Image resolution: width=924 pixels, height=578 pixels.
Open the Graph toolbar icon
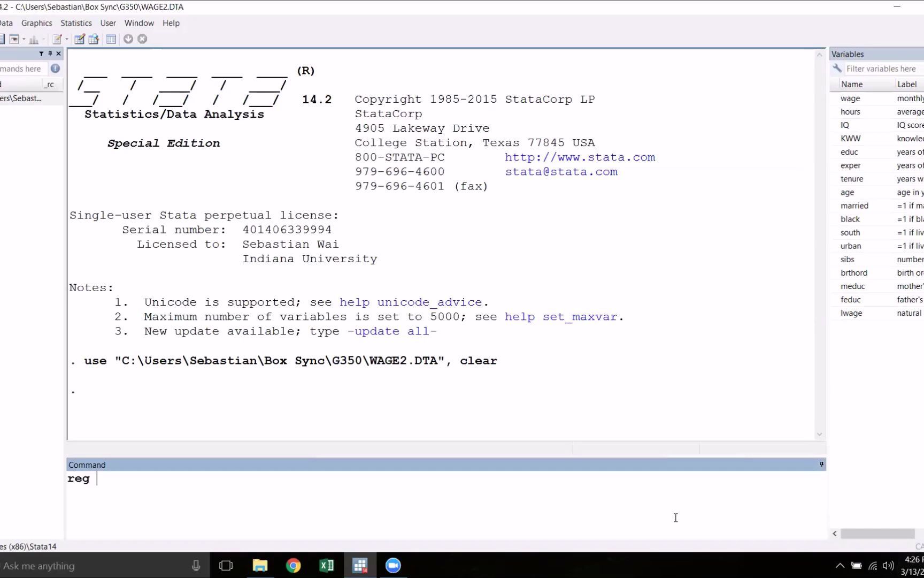[x=34, y=40]
